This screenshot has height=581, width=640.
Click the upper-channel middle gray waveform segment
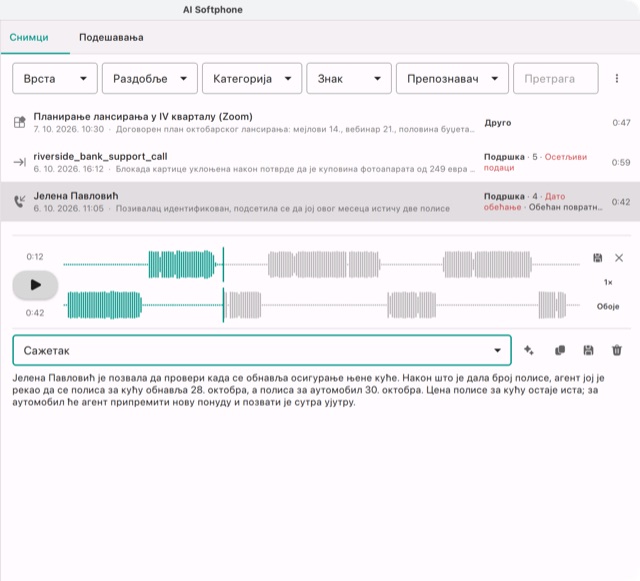(x=324, y=265)
